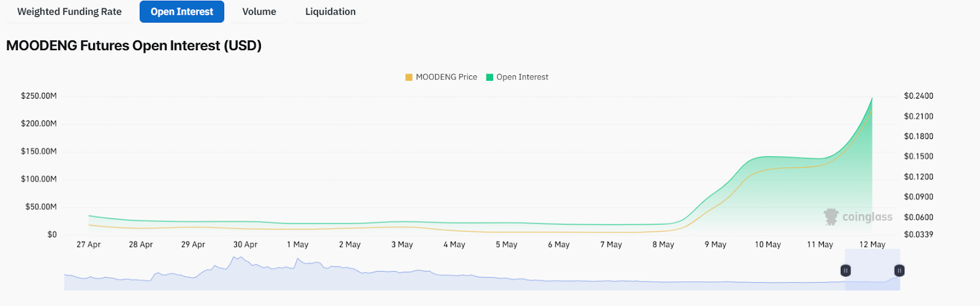Click the coinglass watermark logo

point(858,217)
